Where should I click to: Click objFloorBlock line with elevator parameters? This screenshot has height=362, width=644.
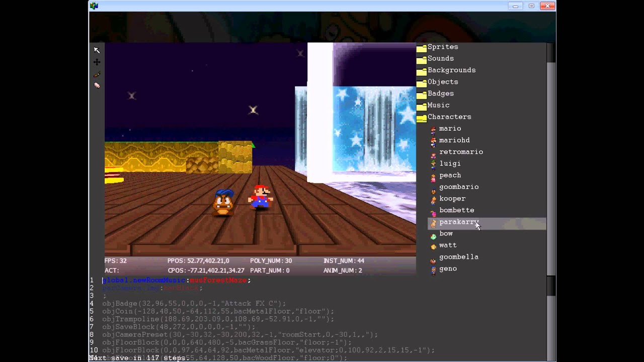coord(268,350)
